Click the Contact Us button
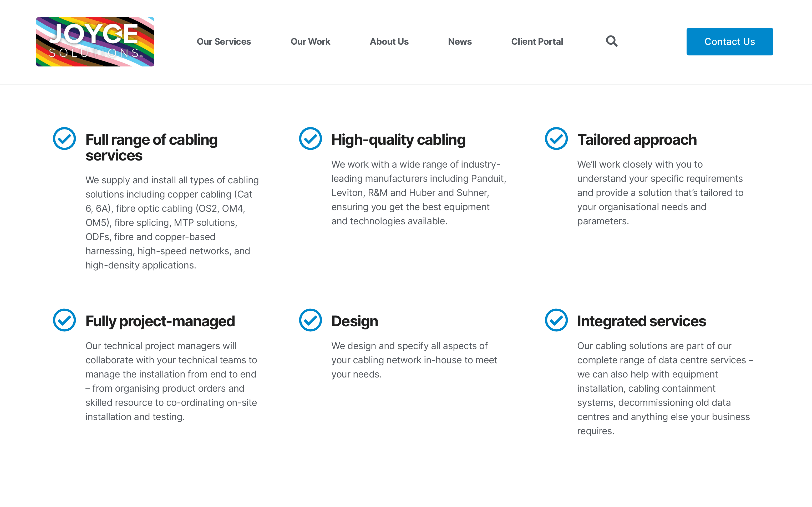 tap(730, 42)
